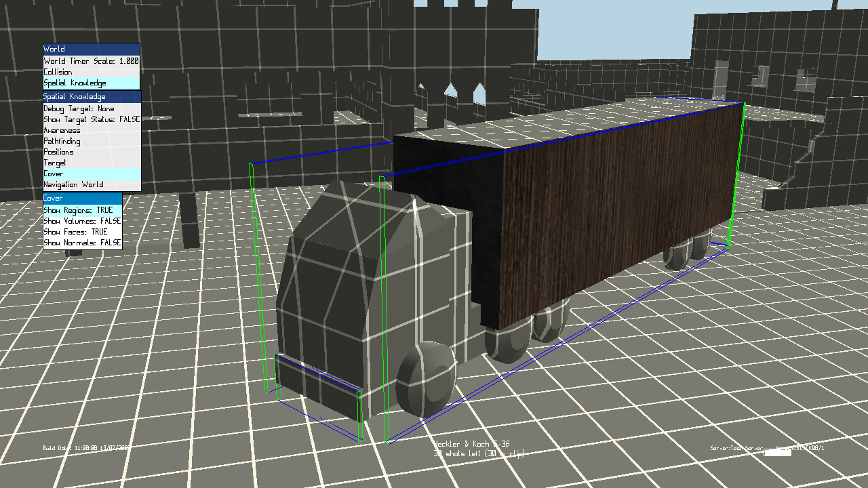Viewport: 868px width, 488px height.
Task: Toggle the Show Regions option
Action: (83, 210)
